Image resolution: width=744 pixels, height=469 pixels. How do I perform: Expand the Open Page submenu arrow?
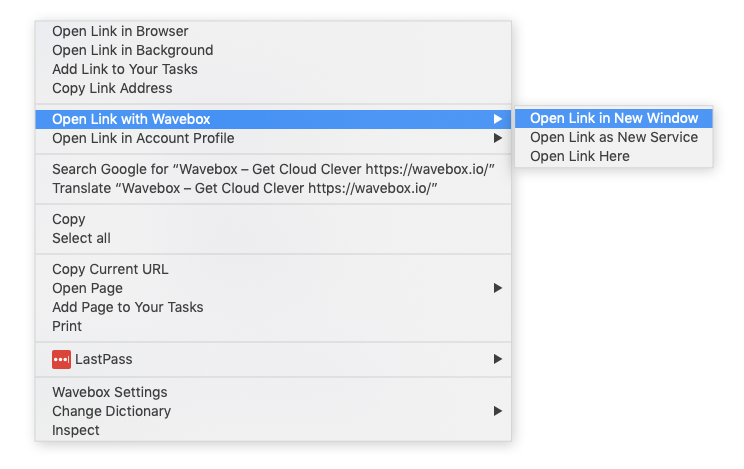click(497, 288)
